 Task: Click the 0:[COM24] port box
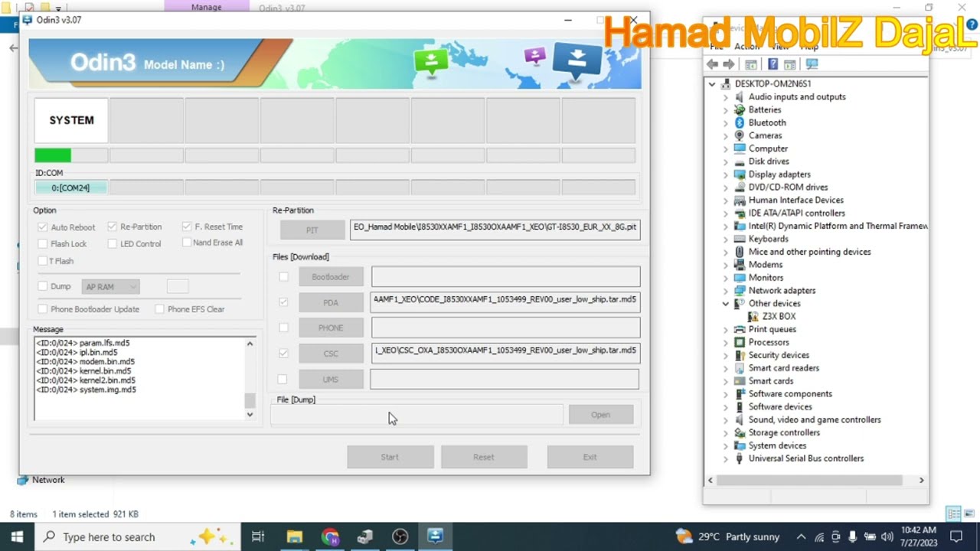[71, 187]
